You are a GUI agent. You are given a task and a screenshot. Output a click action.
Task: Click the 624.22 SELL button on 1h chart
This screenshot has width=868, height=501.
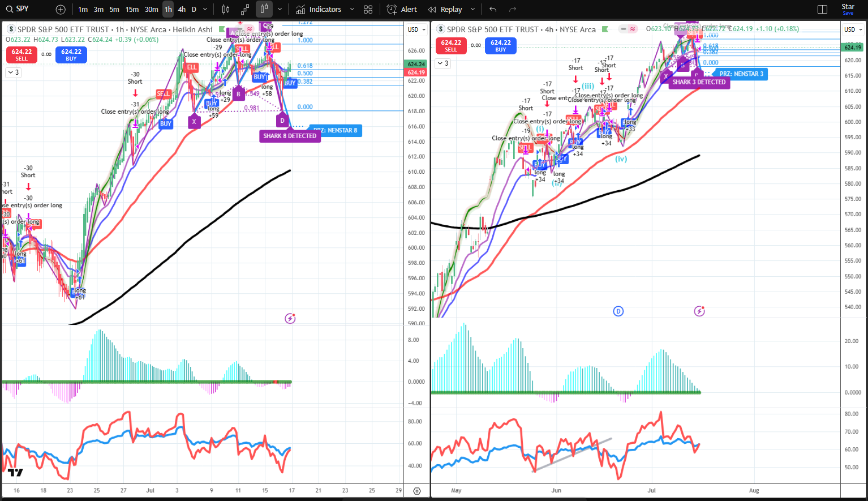point(22,55)
